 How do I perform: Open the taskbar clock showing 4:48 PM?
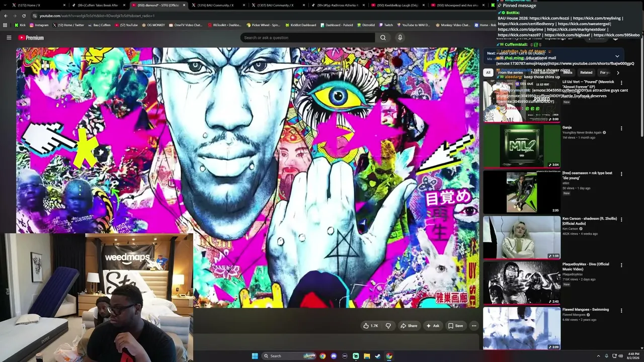633,356
